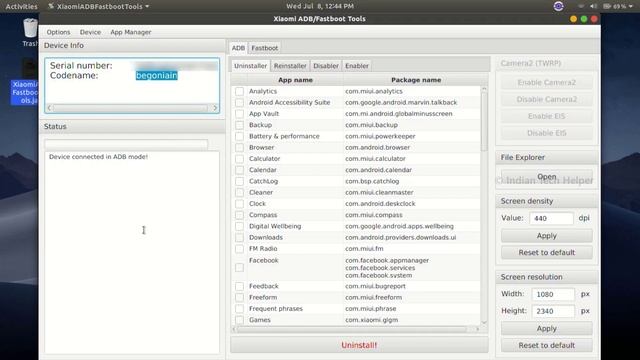640x360 pixels.
Task: Click com.bsp.catchlog package name
Action: click(372, 181)
